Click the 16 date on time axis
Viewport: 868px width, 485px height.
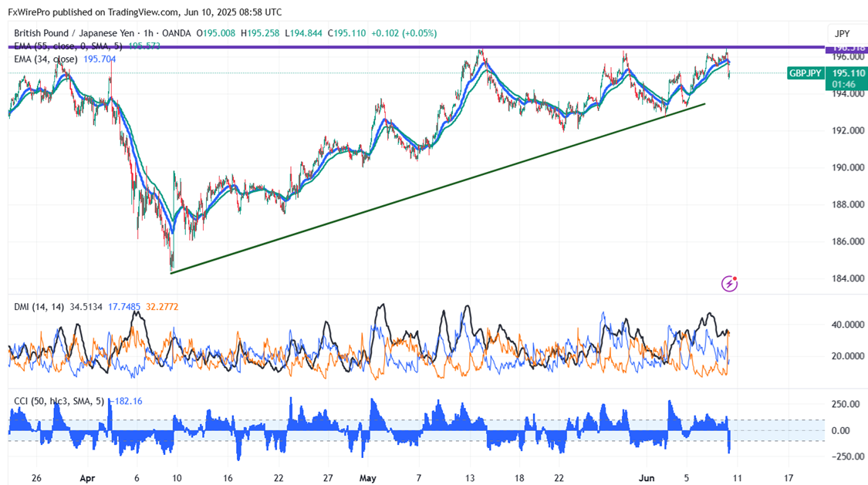click(x=228, y=478)
